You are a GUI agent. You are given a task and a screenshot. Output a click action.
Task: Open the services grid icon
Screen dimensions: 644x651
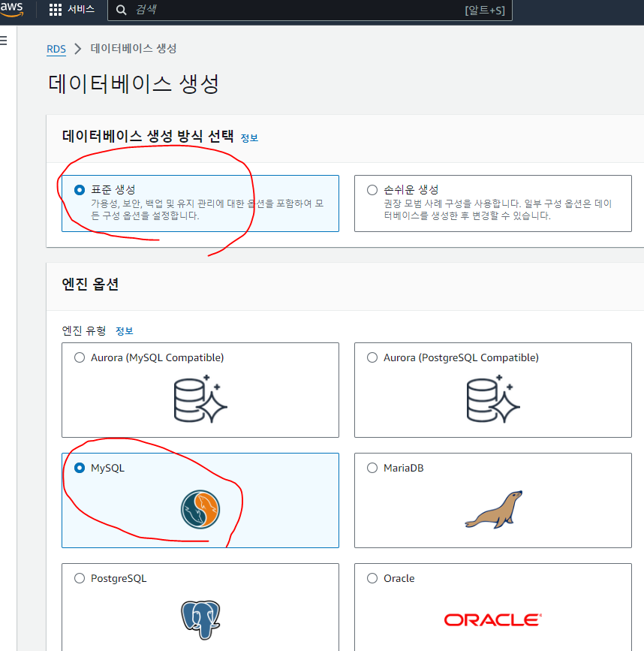coord(56,10)
